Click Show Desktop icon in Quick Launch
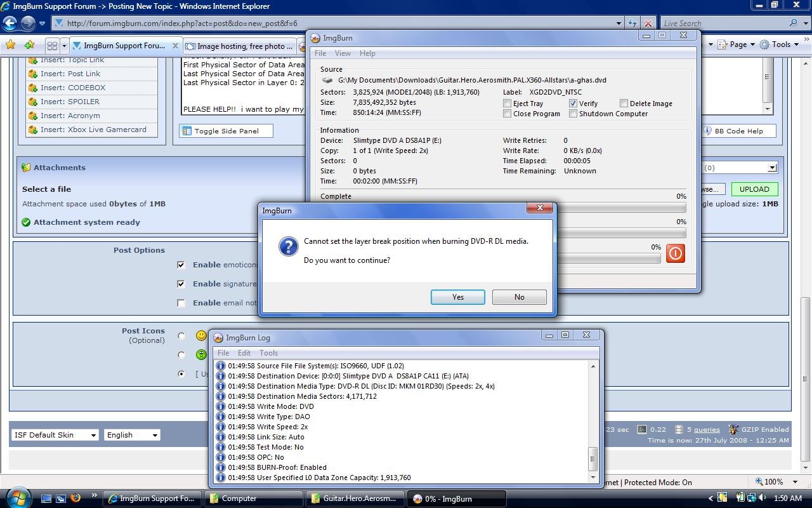This screenshot has width=812, height=508. [x=46, y=498]
